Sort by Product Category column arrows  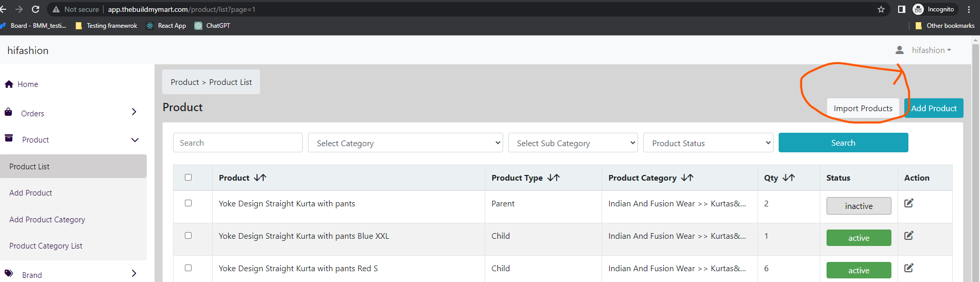(x=687, y=178)
